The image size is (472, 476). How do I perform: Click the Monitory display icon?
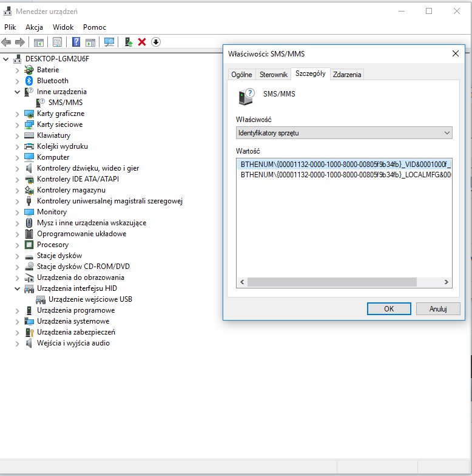pyautogui.click(x=29, y=212)
